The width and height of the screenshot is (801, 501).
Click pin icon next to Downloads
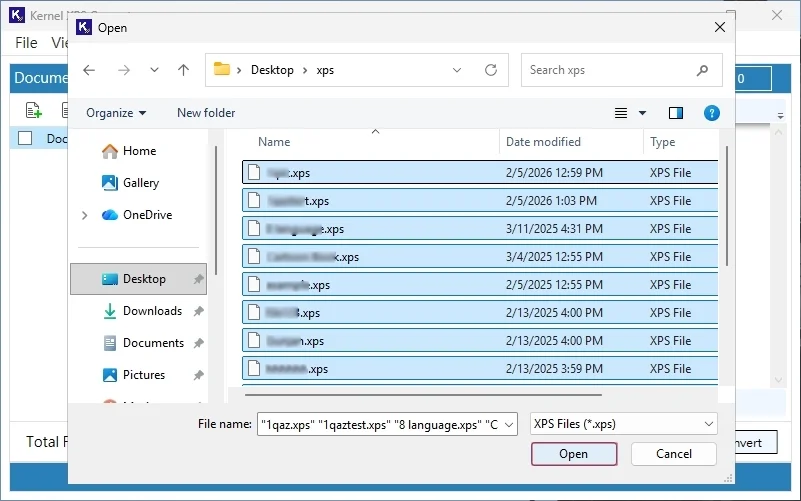[198, 311]
